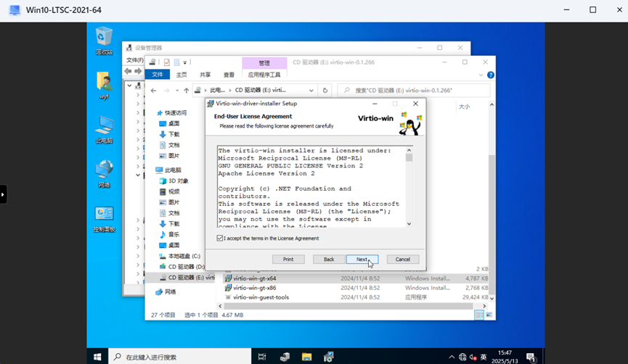This screenshot has height=364, width=628.
Task: Click the Windows Start button
Action: pyautogui.click(x=97, y=357)
